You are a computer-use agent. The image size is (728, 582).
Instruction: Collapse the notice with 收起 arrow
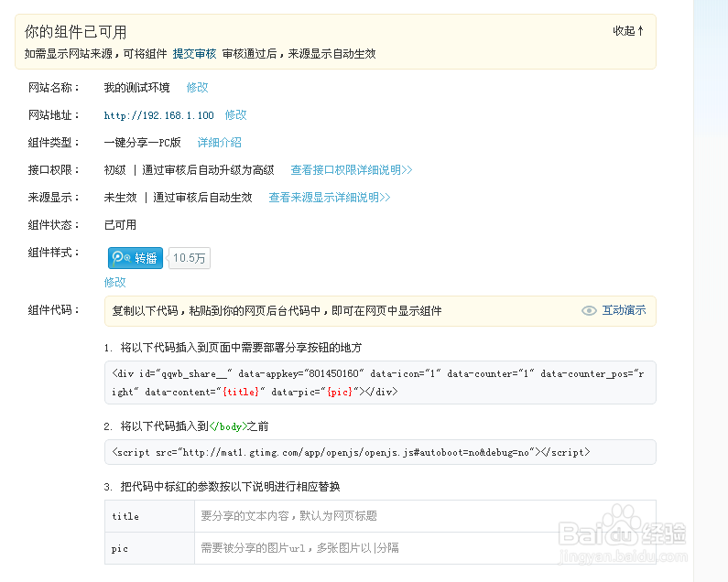coord(628,31)
